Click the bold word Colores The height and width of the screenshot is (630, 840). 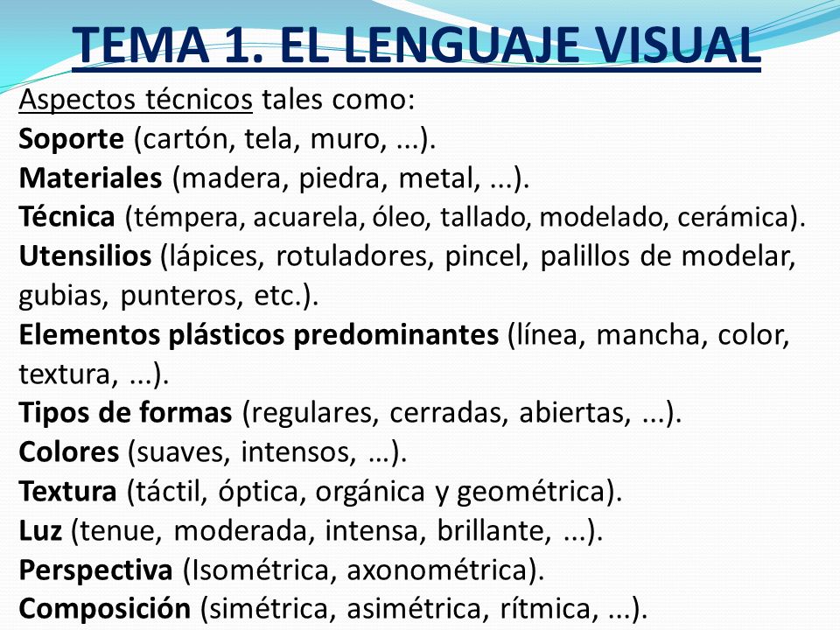click(x=68, y=451)
